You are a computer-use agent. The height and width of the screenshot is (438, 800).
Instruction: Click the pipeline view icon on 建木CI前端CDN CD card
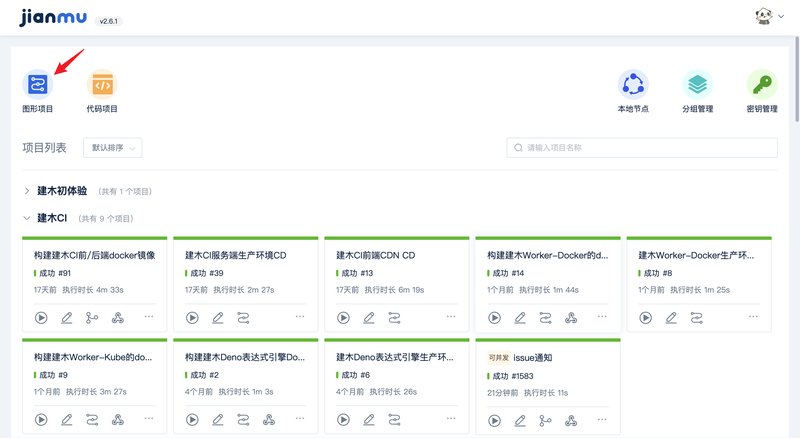(394, 318)
